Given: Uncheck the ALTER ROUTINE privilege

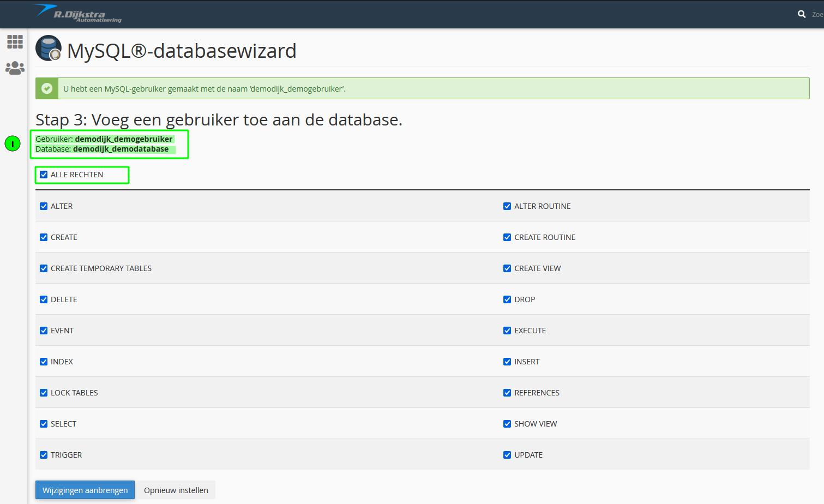Looking at the screenshot, I should 507,206.
